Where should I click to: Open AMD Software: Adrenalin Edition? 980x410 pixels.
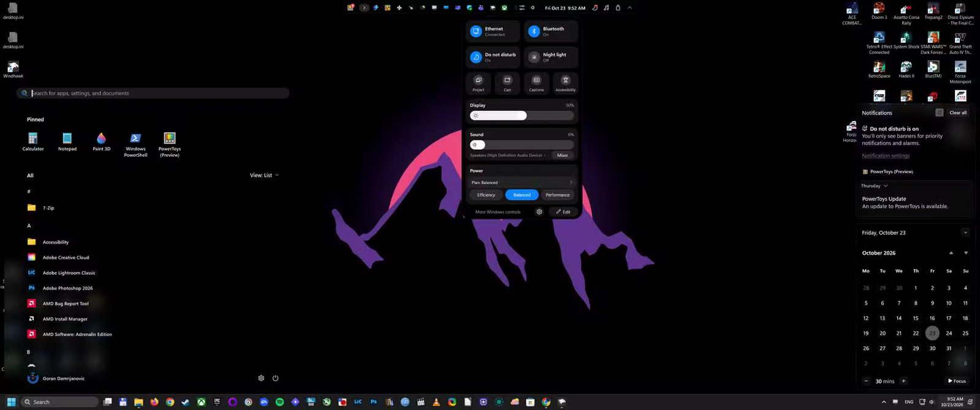click(70, 334)
